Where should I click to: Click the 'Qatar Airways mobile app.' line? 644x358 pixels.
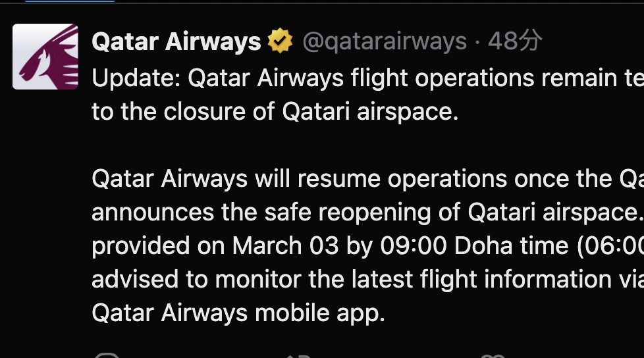238,313
